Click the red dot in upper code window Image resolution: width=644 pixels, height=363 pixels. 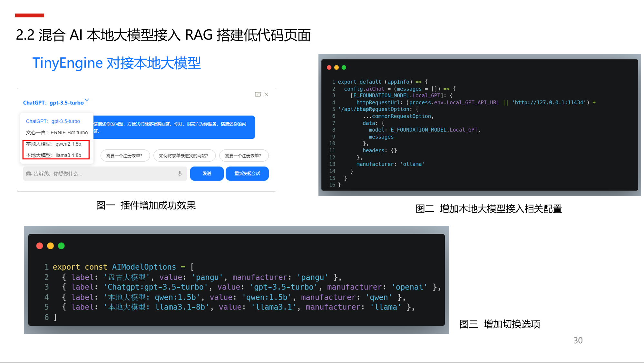pyautogui.click(x=329, y=67)
